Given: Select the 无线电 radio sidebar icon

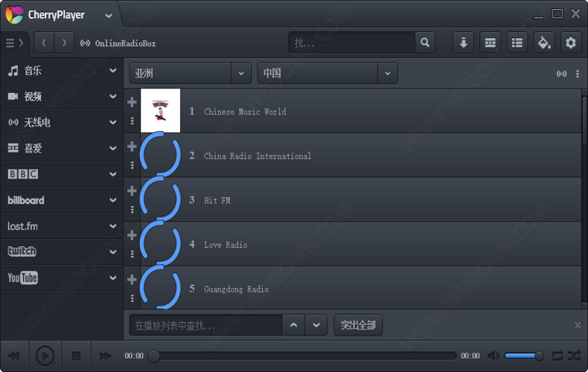Looking at the screenshot, I should click(13, 122).
